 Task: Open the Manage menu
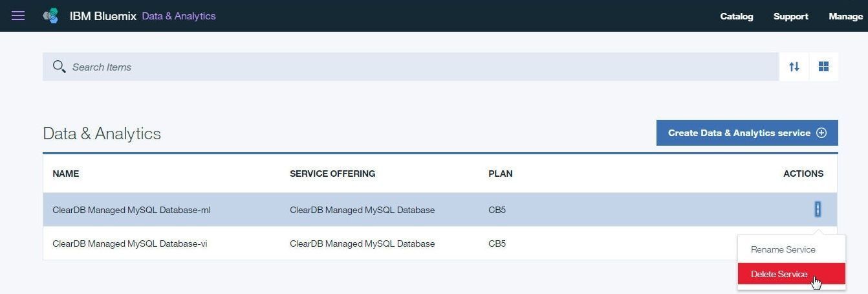[845, 16]
